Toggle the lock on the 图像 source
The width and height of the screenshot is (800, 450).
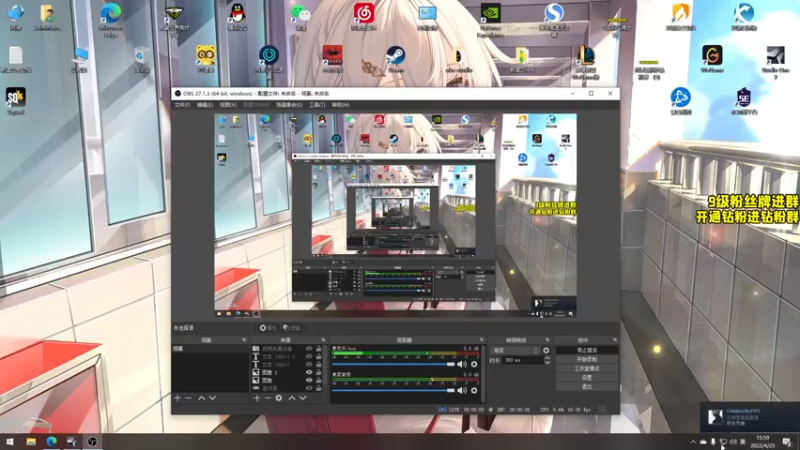(318, 380)
